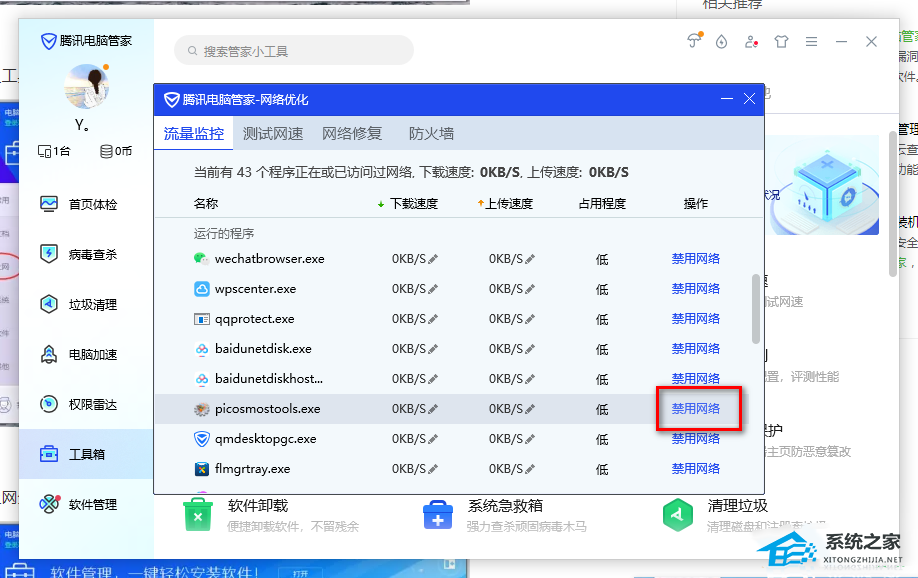The image size is (918, 578).
Task: Open the 软件卸载 tool
Action: [271, 515]
